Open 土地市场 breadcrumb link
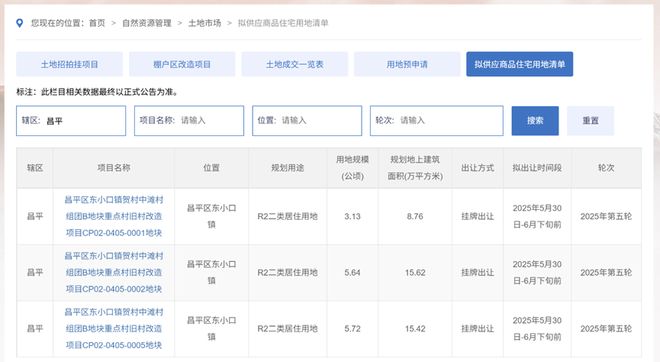Viewport: 660px width, 362px height. (204, 23)
